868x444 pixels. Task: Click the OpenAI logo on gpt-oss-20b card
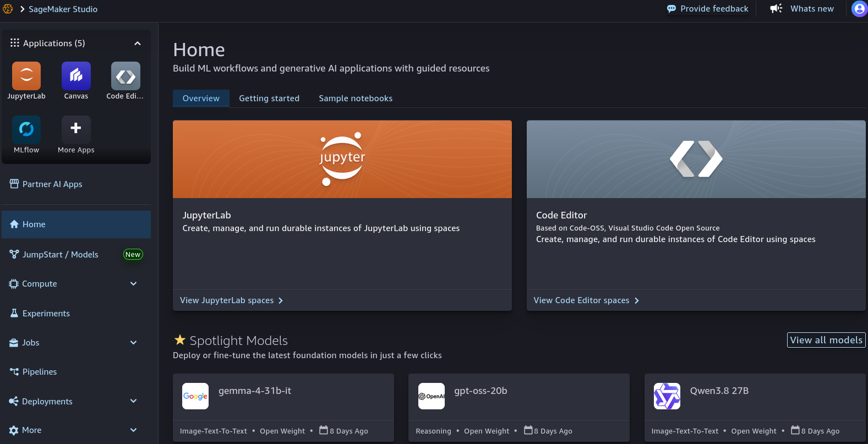tap(432, 396)
